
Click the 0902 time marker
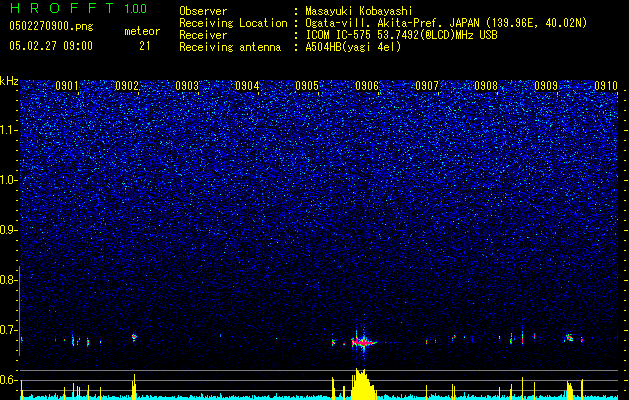127,85
